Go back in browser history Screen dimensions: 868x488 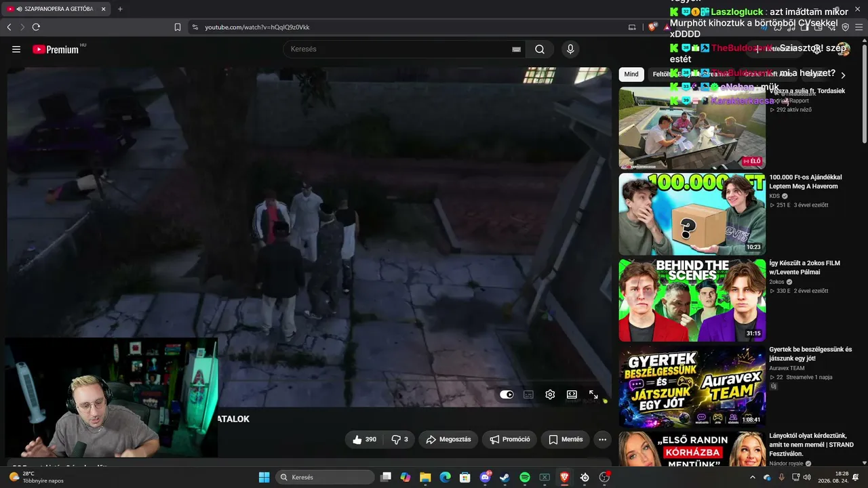(x=9, y=27)
